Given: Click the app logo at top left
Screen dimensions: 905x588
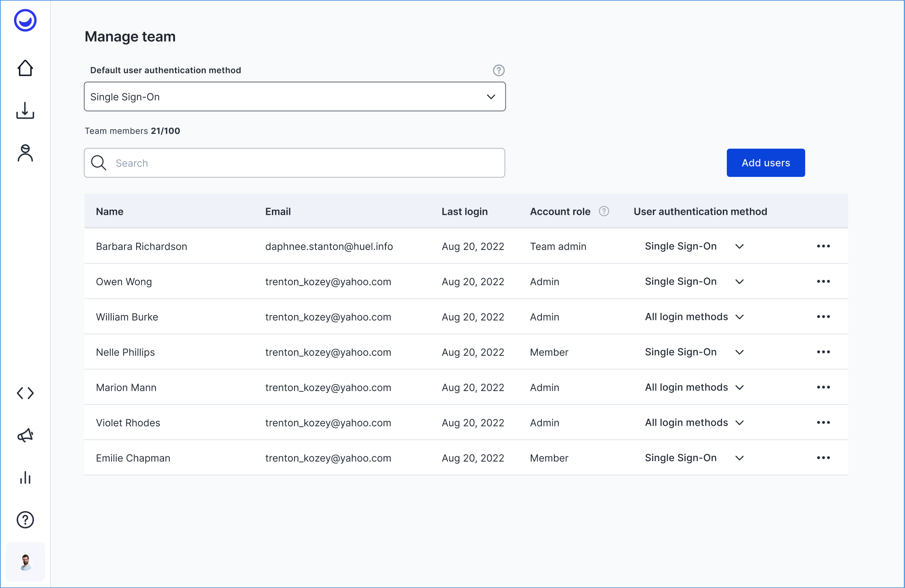Looking at the screenshot, I should coord(25,20).
